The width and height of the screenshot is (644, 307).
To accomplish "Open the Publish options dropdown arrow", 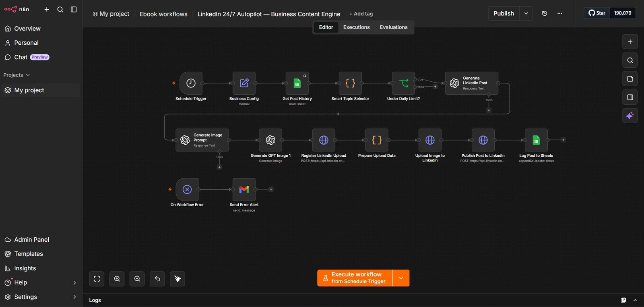I will point(526,13).
